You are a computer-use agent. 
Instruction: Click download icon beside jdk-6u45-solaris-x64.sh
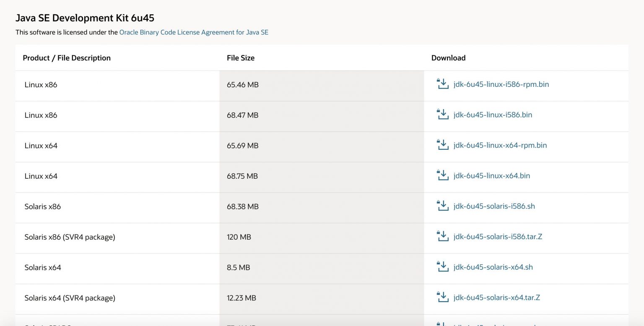442,267
